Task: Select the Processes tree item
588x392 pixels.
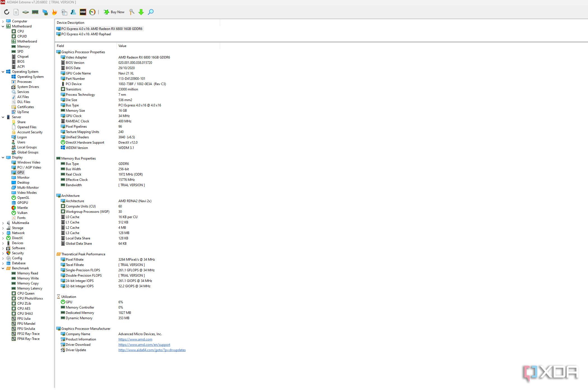Action: point(22,82)
